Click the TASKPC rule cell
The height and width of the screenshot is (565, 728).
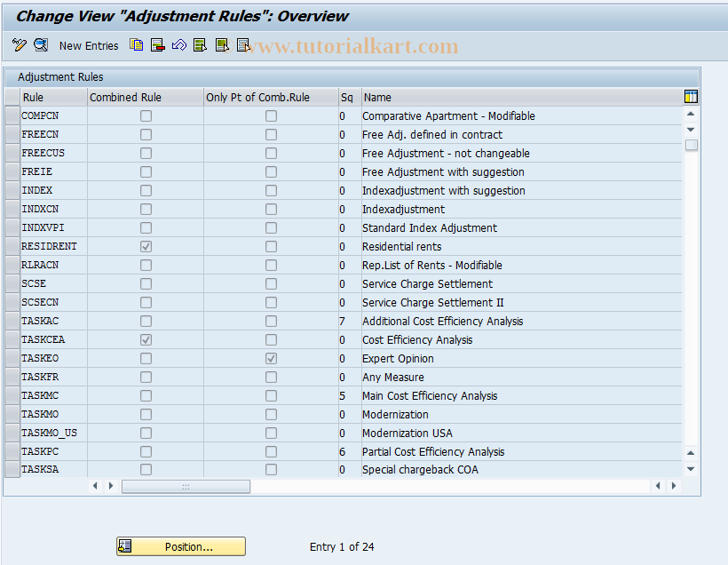tap(54, 451)
